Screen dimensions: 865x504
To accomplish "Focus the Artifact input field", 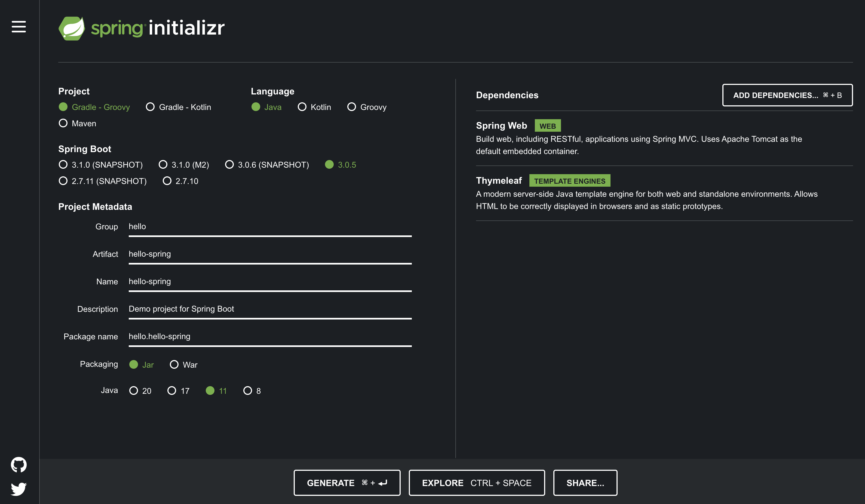I will point(270,254).
